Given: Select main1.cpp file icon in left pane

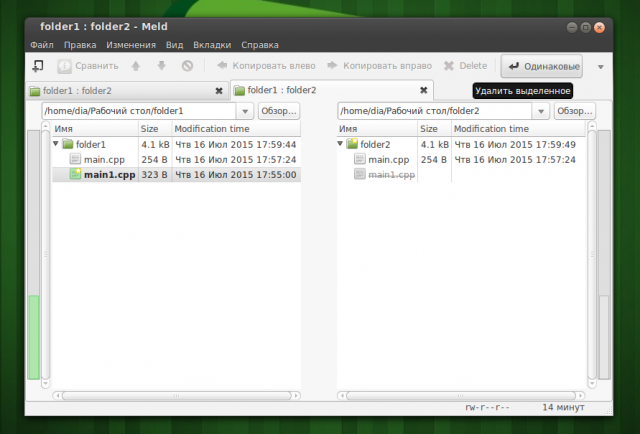Looking at the screenshot, I should coord(75,174).
